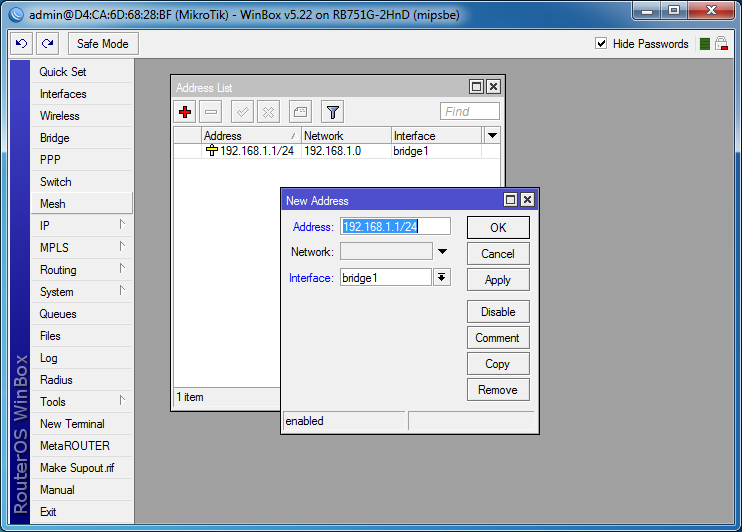Close the New Address dialog
Viewport: 742px width, 532px height.
527,200
